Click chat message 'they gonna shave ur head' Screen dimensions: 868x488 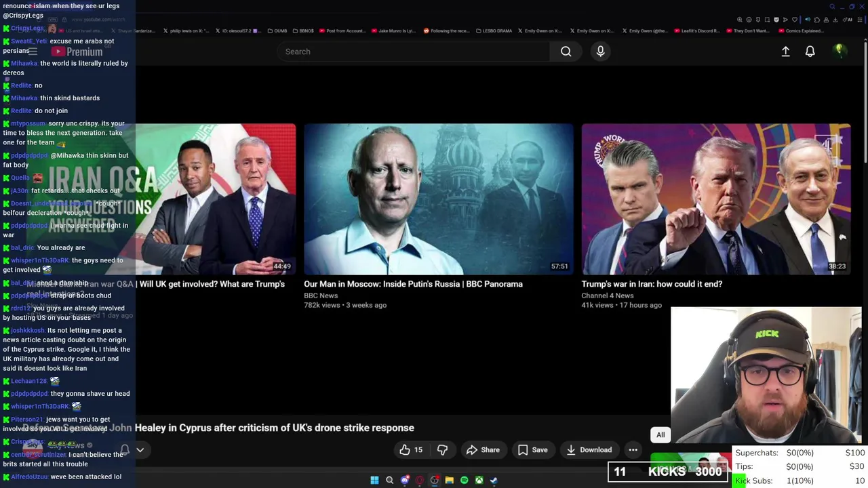tap(90, 394)
